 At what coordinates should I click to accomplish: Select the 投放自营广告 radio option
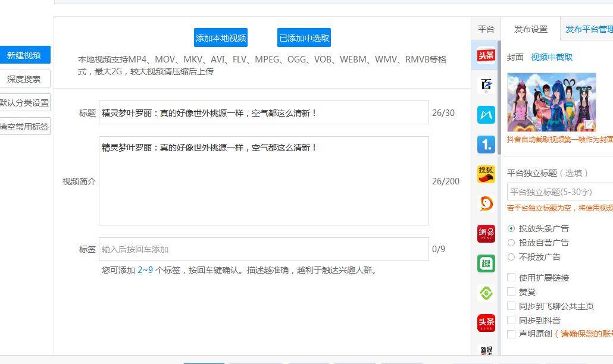coord(511,243)
